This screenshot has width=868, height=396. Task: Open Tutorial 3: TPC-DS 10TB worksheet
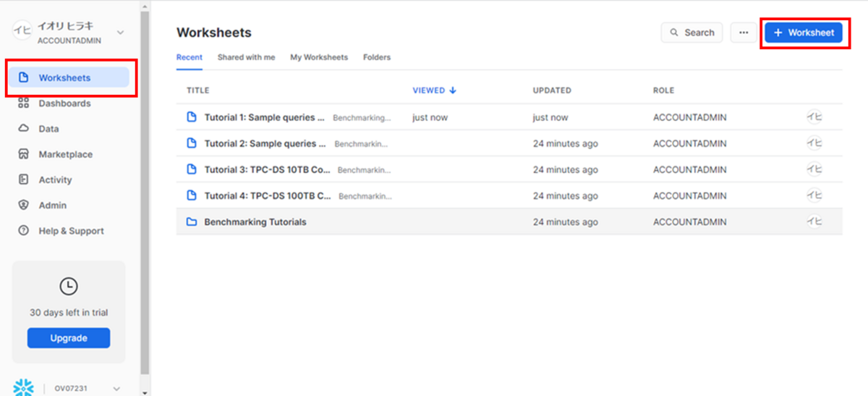pyautogui.click(x=268, y=169)
